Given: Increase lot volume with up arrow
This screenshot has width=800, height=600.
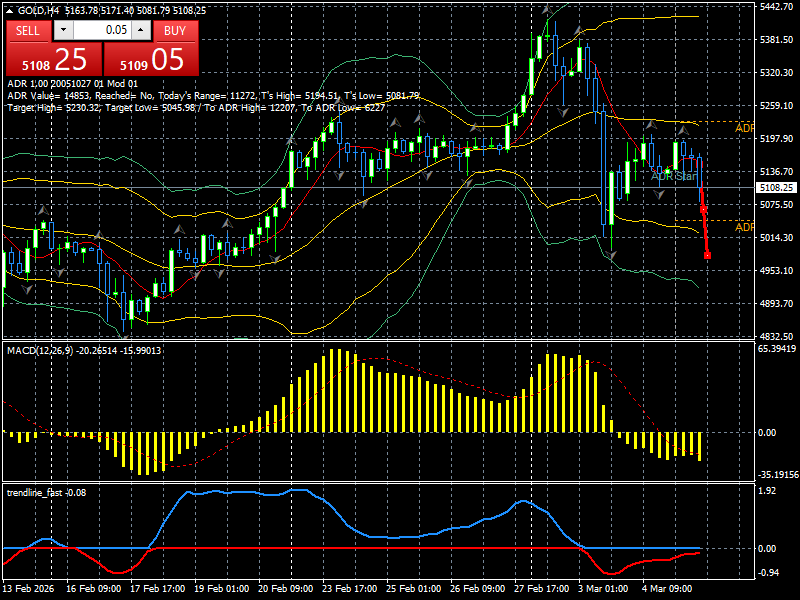Looking at the screenshot, I should point(141,30).
